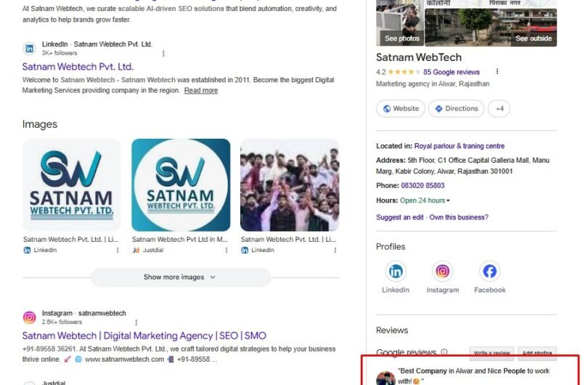Image resolution: width=588 pixels, height=385 pixels.
Task: Open options for the Justdial image
Action: point(226,251)
